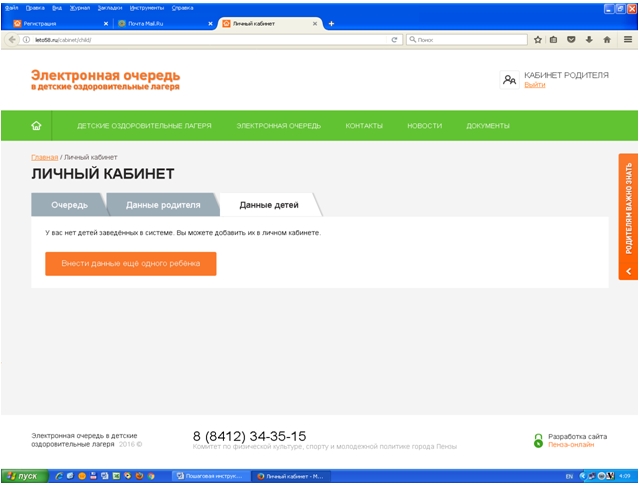Open the Firefox hamburger menu
This screenshot has width=640, height=486.
coord(628,40)
